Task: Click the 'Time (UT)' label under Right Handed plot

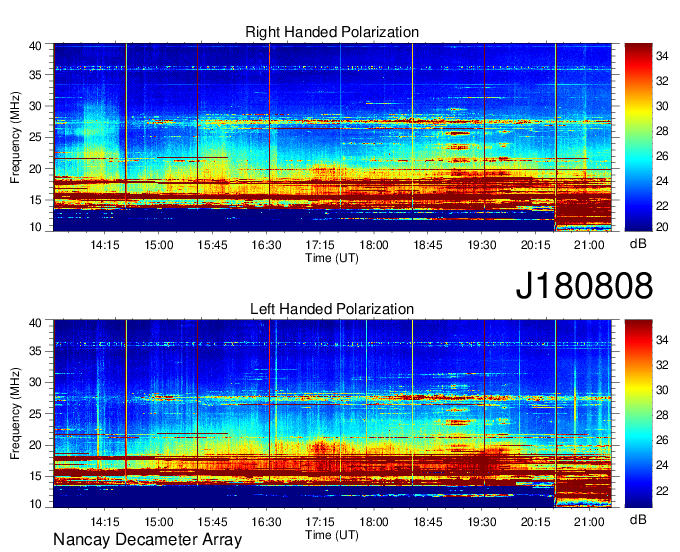Action: pyautogui.click(x=332, y=258)
